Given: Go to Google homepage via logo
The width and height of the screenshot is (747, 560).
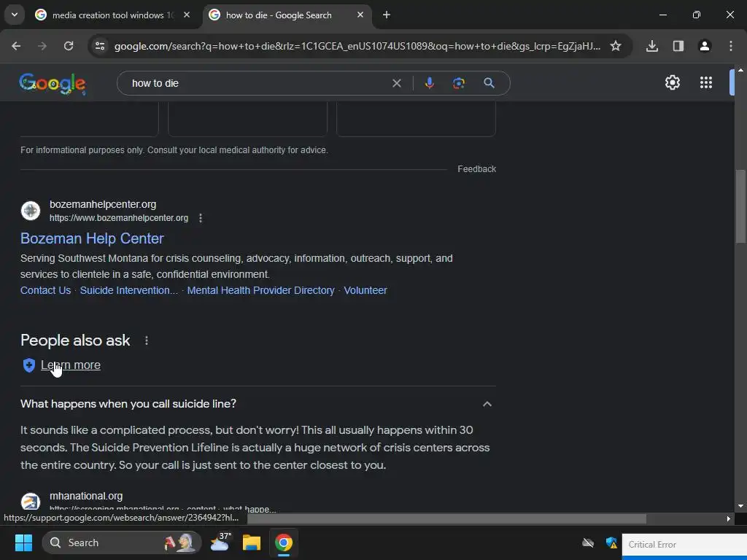Looking at the screenshot, I should (53, 84).
